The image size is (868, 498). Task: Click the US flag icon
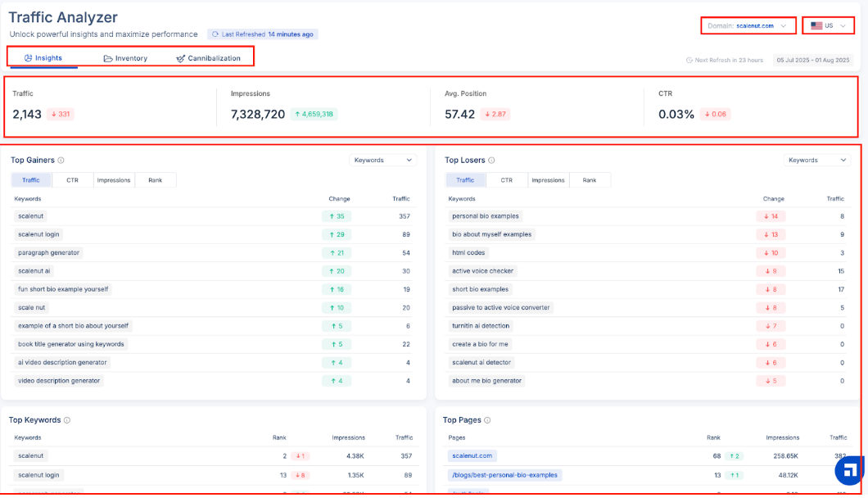(x=816, y=26)
